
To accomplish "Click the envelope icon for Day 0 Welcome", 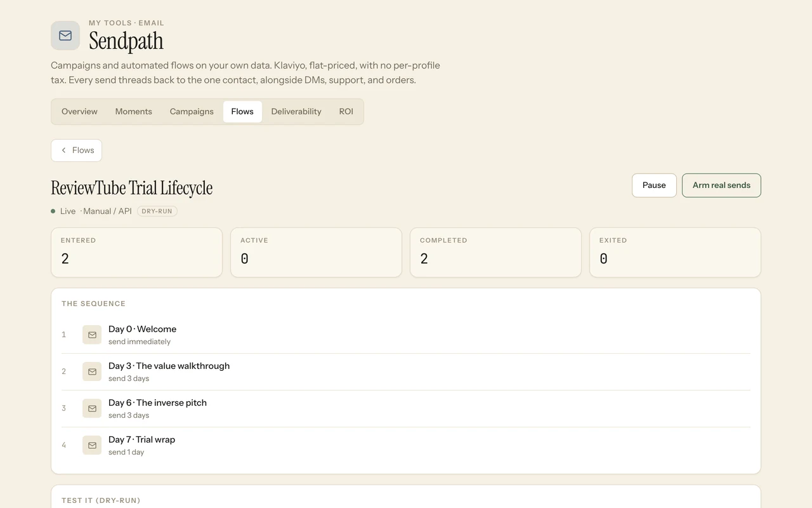I will (92, 335).
